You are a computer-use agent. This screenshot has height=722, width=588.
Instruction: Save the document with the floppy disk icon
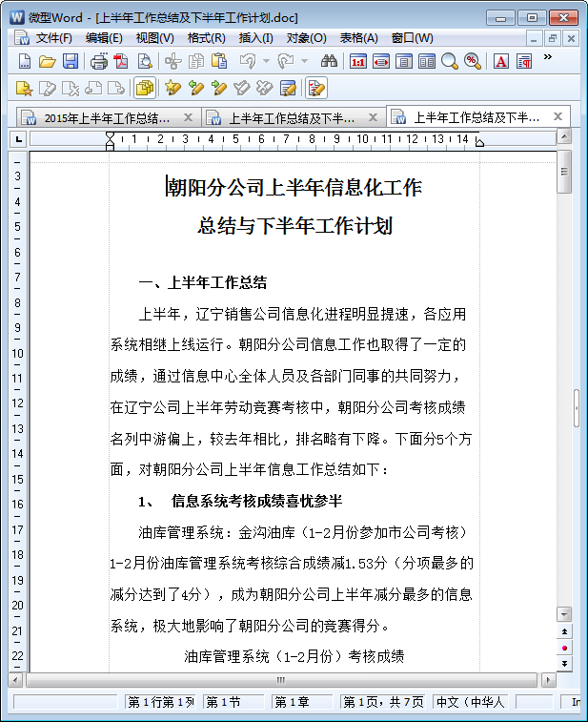tap(70, 61)
